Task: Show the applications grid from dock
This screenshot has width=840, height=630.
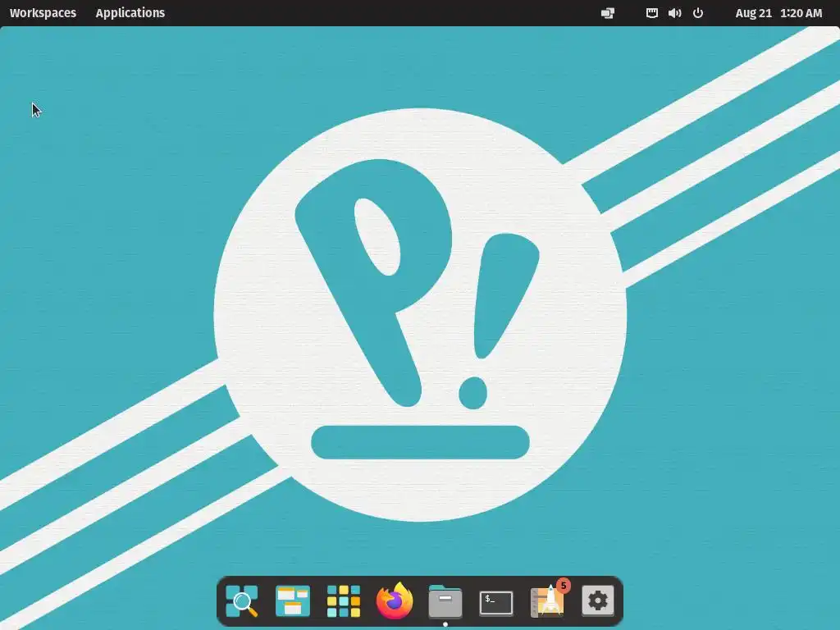Action: point(344,601)
